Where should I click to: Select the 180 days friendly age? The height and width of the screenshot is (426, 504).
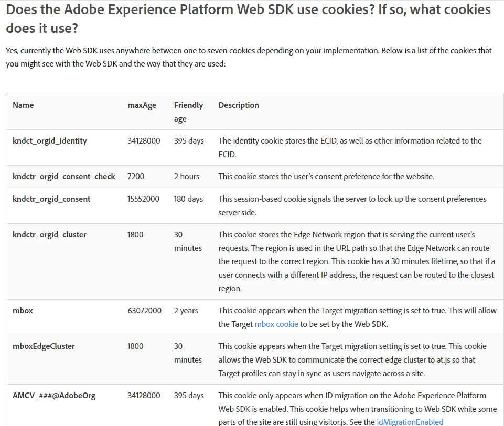[x=188, y=199]
